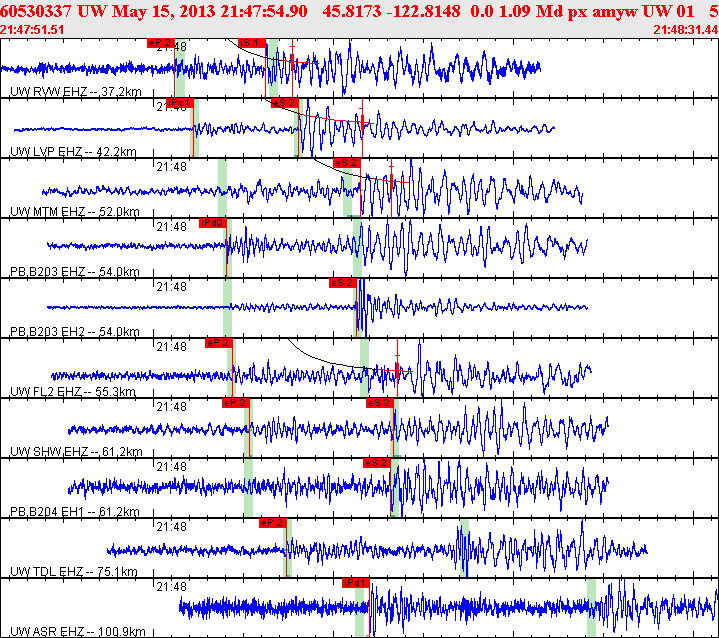719x638 pixels.
Task: Select the eS 2 pick flag on SHW trace
Action: 380,404
